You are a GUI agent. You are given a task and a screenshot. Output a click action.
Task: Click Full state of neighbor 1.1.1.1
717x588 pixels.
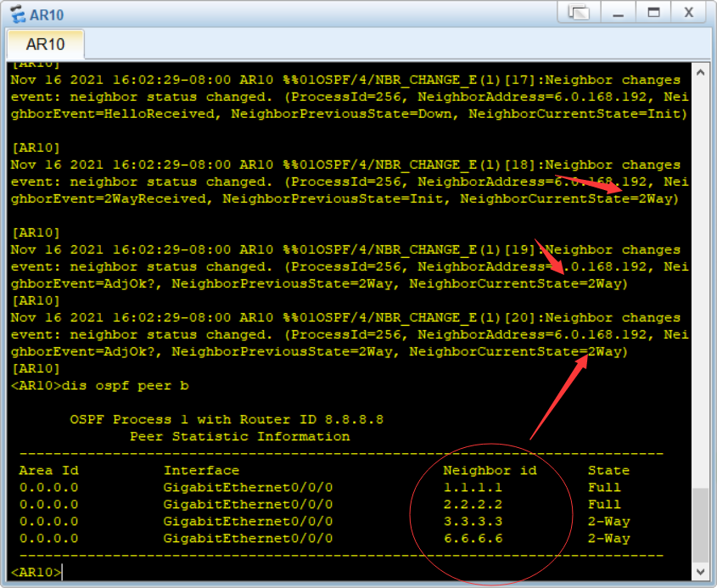tap(604, 487)
